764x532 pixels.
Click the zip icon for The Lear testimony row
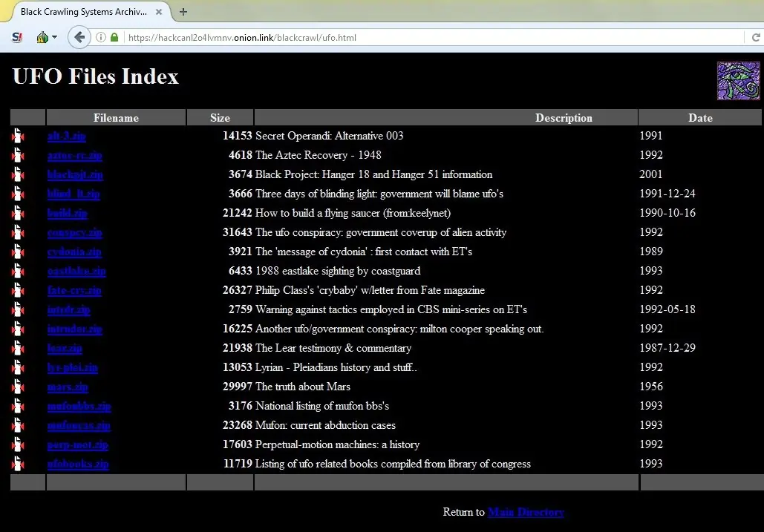pyautogui.click(x=18, y=348)
